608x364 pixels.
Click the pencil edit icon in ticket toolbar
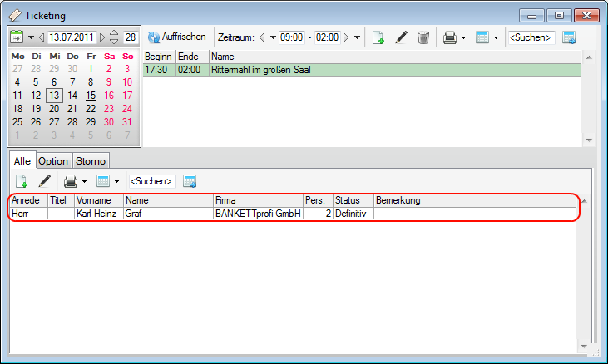[x=44, y=180]
